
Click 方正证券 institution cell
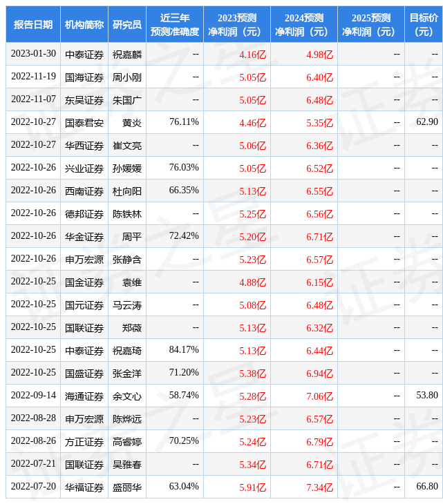pos(84,442)
